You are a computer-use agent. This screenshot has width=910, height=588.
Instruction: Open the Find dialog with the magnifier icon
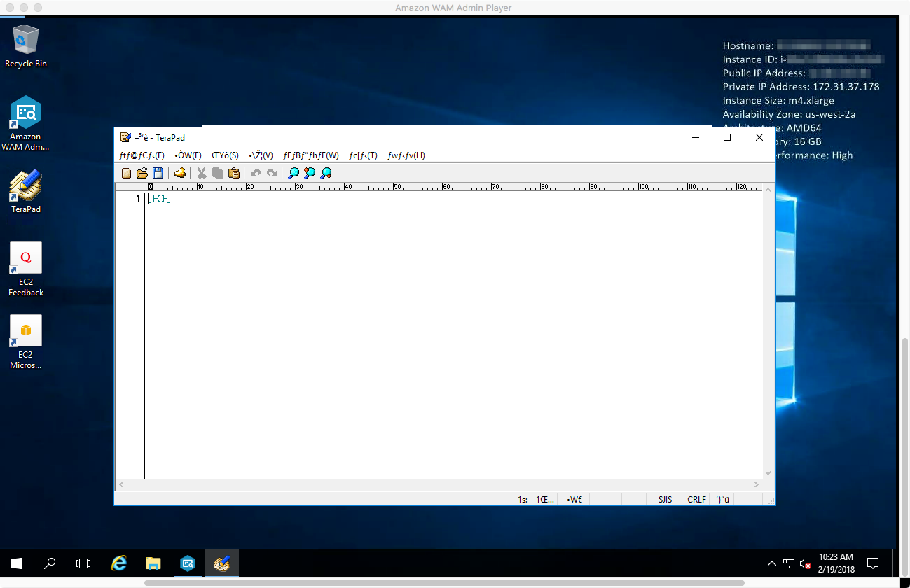[293, 173]
